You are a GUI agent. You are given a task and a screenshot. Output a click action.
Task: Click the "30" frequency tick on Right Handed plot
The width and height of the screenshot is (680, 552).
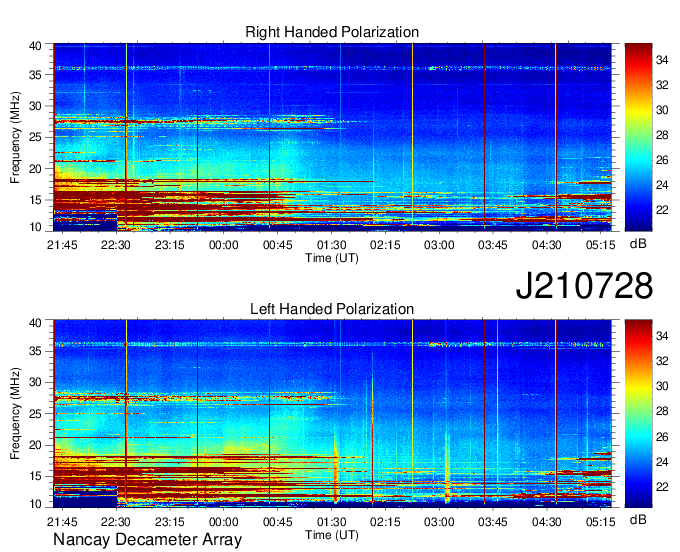click(x=35, y=106)
